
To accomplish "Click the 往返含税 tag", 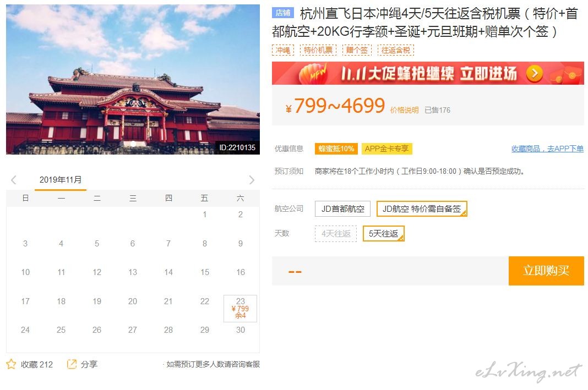I will 396,50.
